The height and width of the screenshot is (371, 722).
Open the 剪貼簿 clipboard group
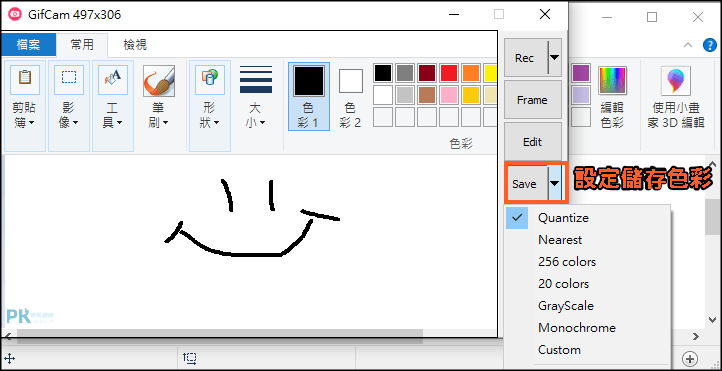(x=24, y=105)
